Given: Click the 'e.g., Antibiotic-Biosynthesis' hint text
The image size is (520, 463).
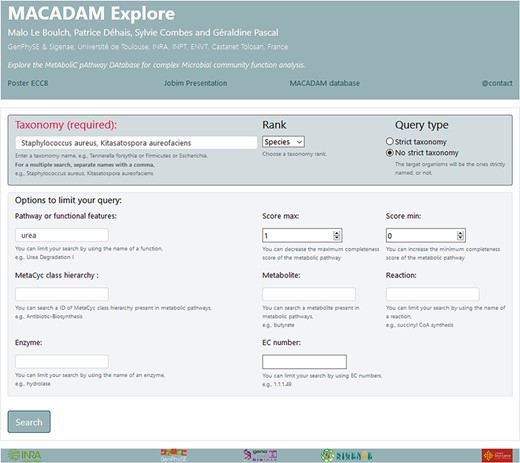Looking at the screenshot, I should (x=49, y=316).
